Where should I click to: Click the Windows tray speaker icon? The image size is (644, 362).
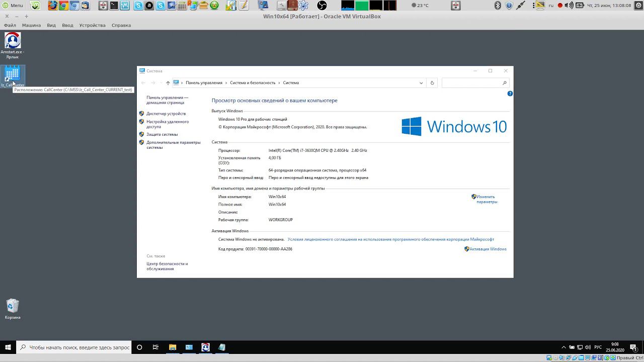click(x=588, y=347)
